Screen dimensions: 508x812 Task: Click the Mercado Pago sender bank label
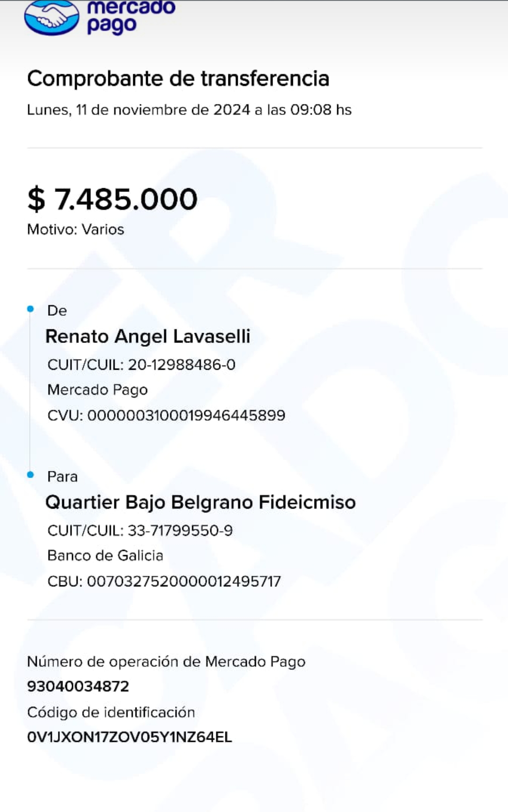(x=97, y=390)
